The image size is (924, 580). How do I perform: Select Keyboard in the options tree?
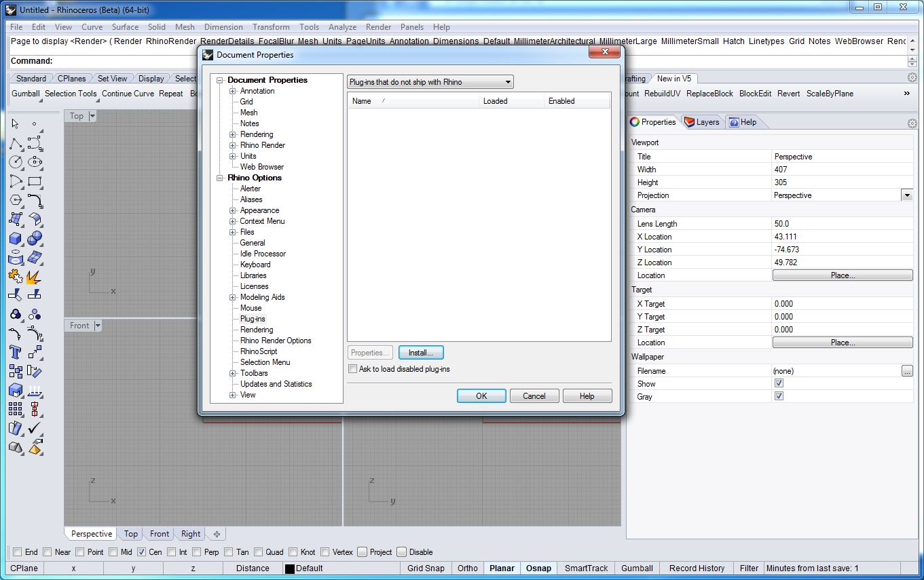pos(255,265)
